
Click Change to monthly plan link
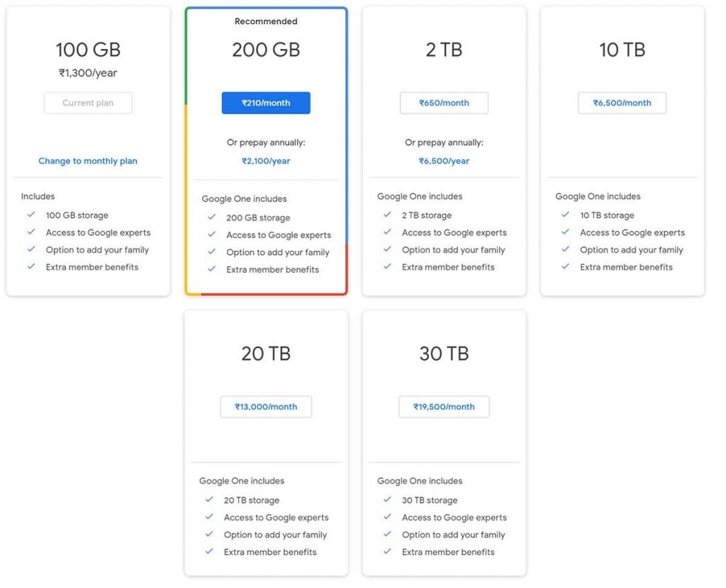coord(88,161)
